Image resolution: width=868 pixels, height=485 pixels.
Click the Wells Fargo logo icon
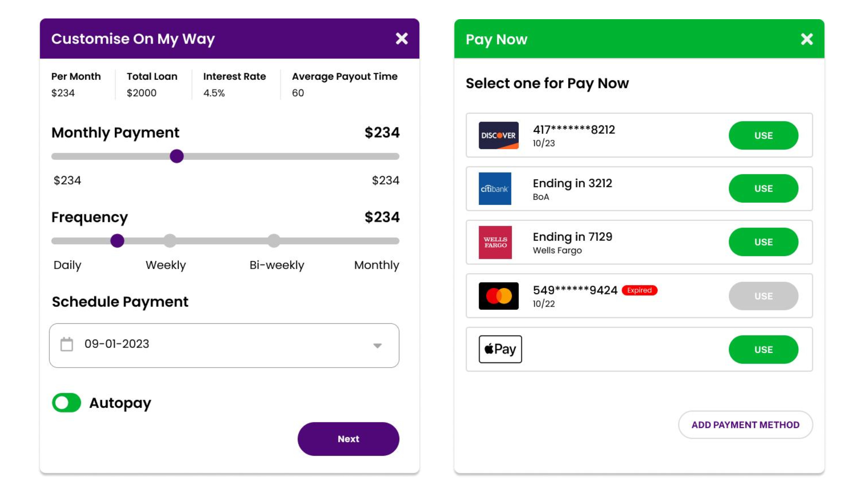[x=495, y=242]
